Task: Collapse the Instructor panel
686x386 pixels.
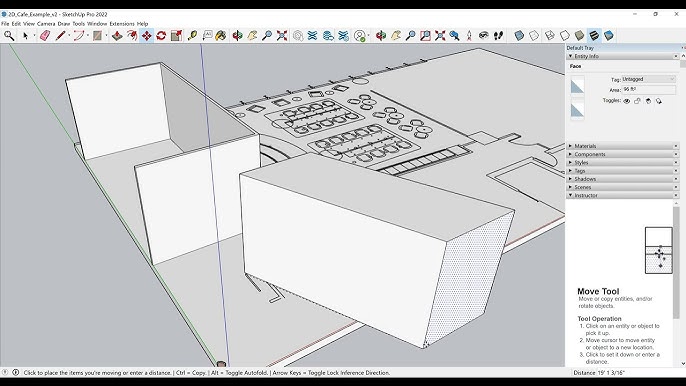Action: pyautogui.click(x=570, y=195)
